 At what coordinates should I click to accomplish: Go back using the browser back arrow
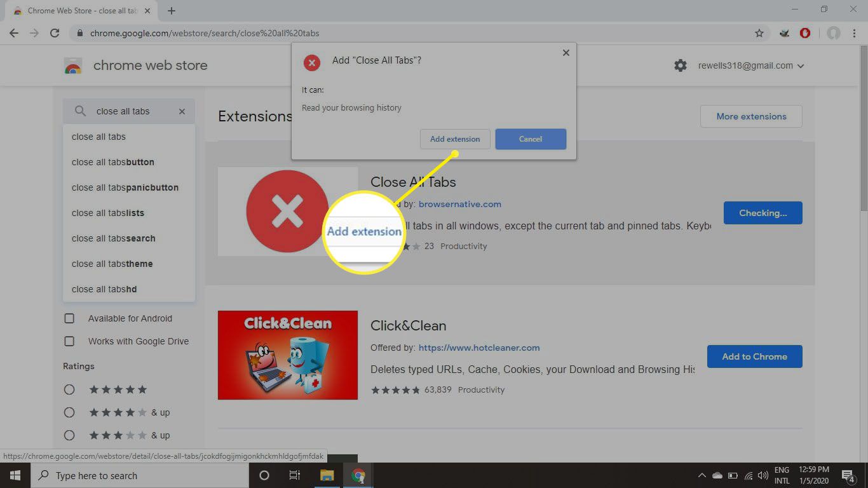tap(14, 33)
